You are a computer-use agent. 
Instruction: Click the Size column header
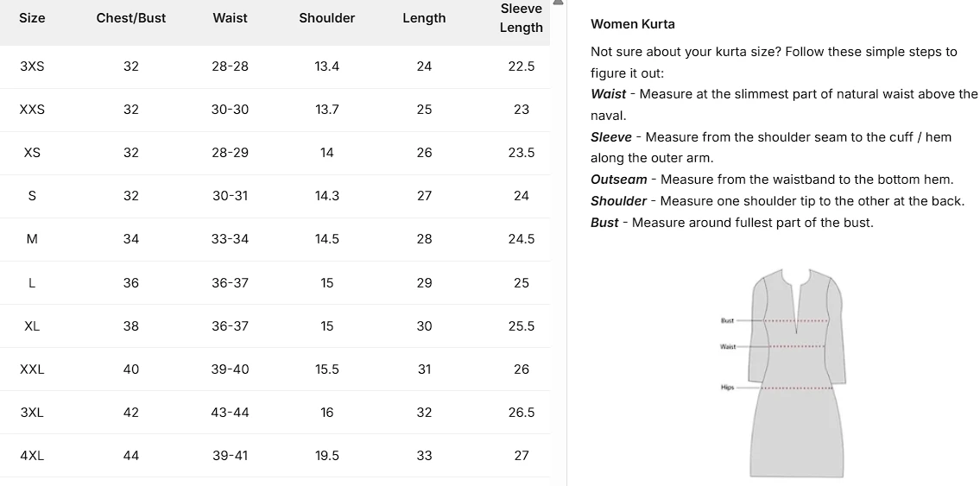32,18
